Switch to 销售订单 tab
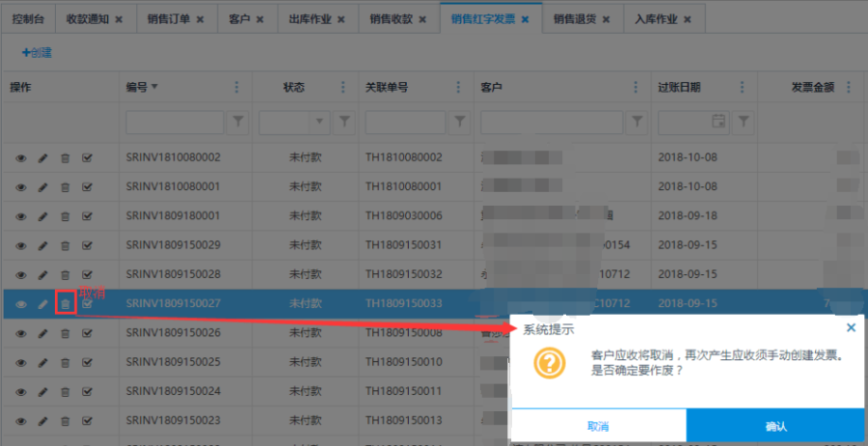Screen dimensions: 868x446 [x=171, y=18]
